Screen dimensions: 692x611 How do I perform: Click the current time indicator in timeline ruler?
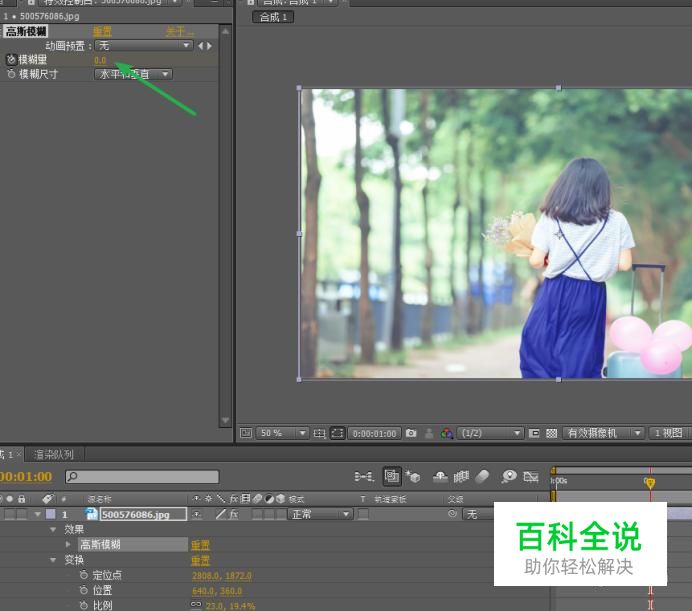650,483
